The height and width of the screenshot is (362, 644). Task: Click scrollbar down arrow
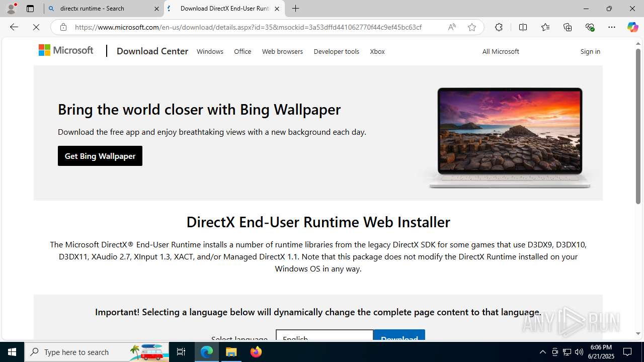pyautogui.click(x=638, y=333)
